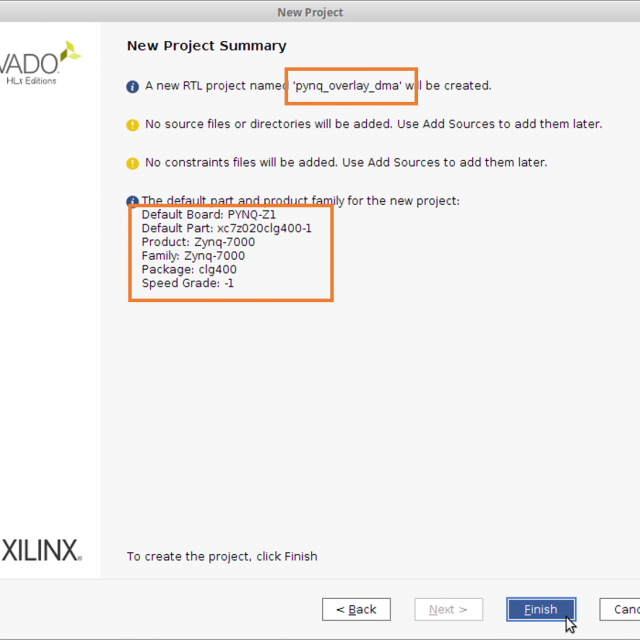Click the Finish button
The height and width of the screenshot is (640, 640).
pos(541,609)
